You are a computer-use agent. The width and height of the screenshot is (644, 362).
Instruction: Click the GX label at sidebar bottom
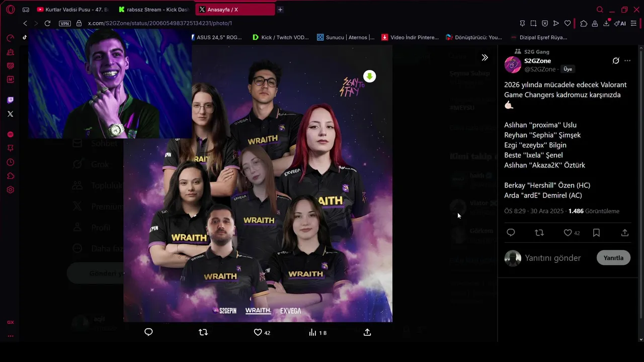coord(11,322)
